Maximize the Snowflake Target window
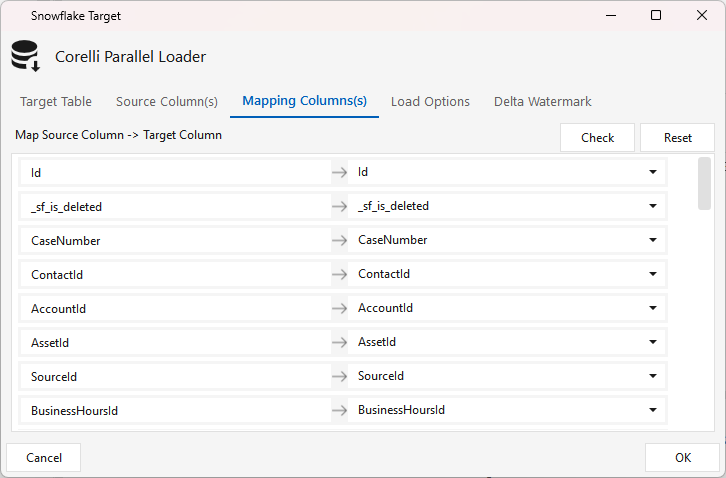This screenshot has height=478, width=726. (x=656, y=15)
